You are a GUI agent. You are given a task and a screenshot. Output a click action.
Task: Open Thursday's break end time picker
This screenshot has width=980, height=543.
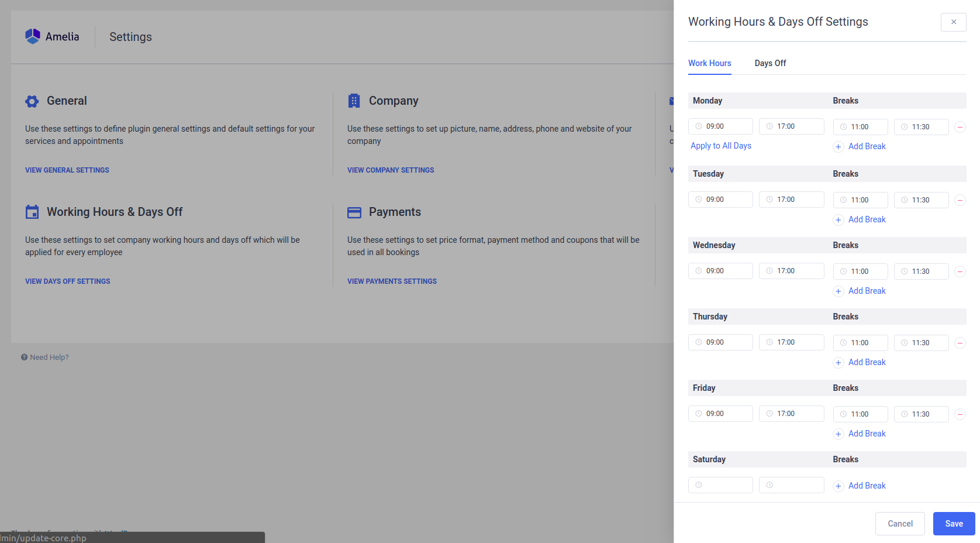point(921,342)
